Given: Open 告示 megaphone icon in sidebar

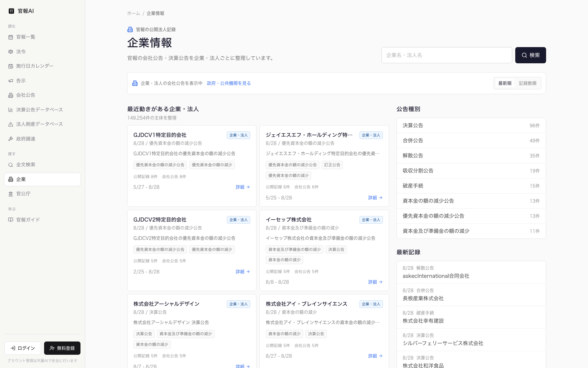Looking at the screenshot, I should (11, 81).
